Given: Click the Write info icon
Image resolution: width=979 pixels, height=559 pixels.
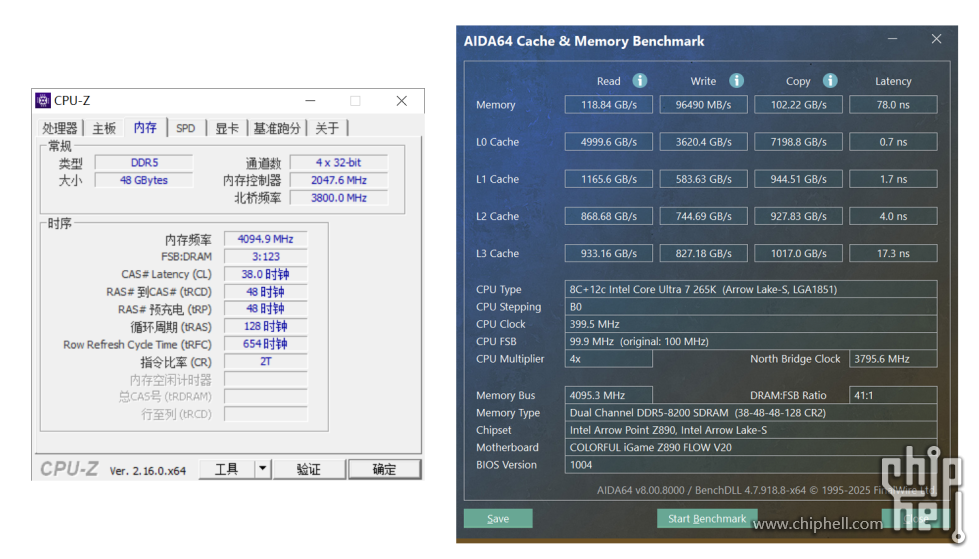Looking at the screenshot, I should (x=736, y=81).
